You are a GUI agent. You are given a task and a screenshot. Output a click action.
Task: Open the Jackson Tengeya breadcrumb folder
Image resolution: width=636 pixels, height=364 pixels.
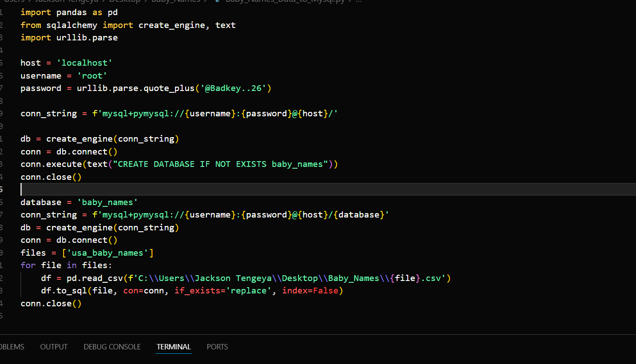pyautogui.click(x=66, y=1)
